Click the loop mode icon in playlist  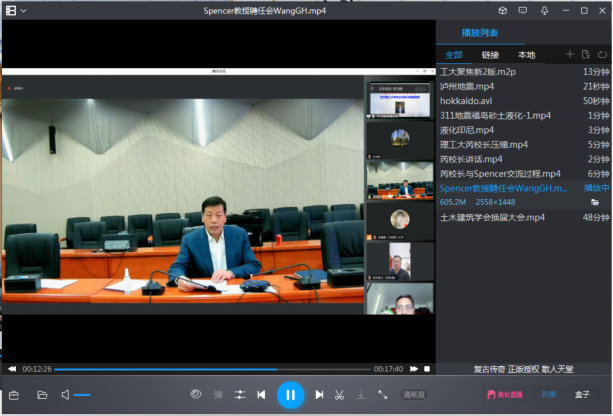[603, 54]
